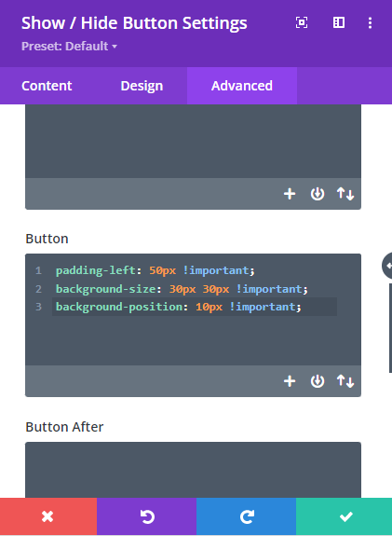Discard changes with the red X button
The width and height of the screenshot is (392, 536).
(48, 516)
